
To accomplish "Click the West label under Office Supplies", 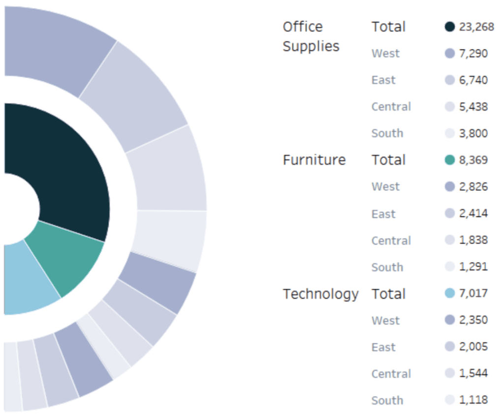I will tap(385, 53).
